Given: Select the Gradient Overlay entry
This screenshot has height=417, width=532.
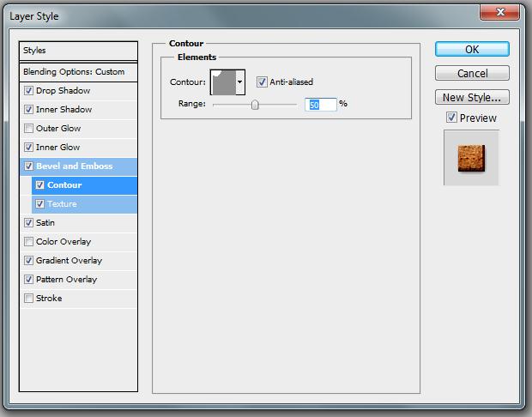Looking at the screenshot, I should click(69, 261).
